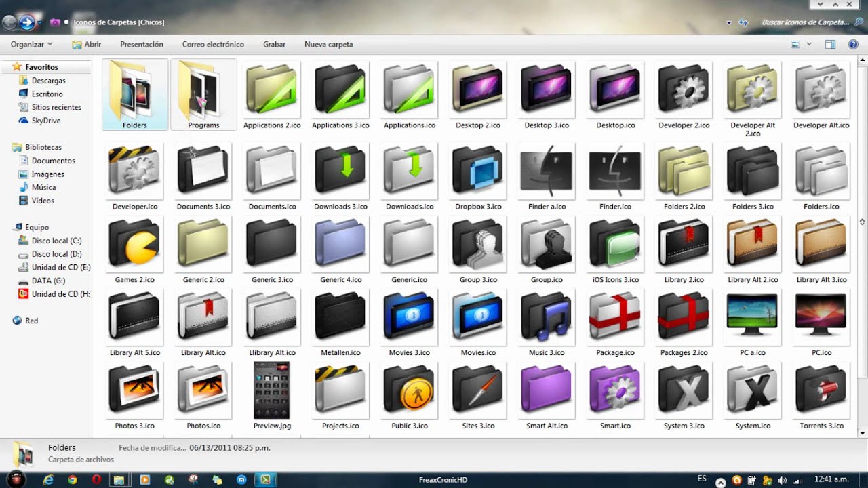Select the Downloads 3.ico black folder

pyautogui.click(x=340, y=176)
